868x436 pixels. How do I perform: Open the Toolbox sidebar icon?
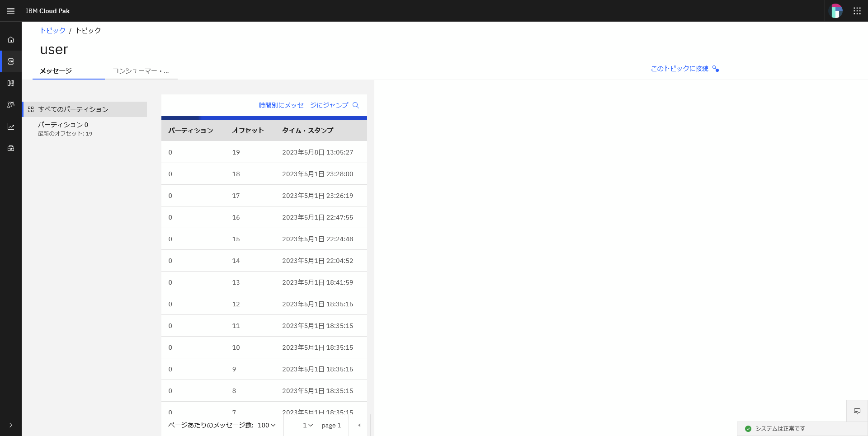coord(11,148)
